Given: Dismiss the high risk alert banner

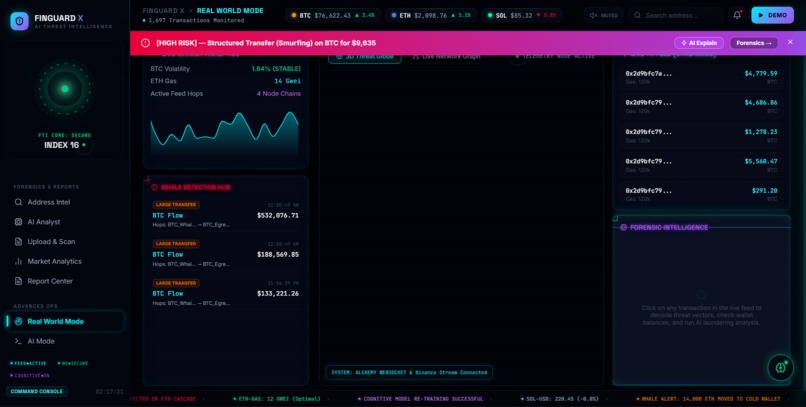Looking at the screenshot, I should 790,43.
